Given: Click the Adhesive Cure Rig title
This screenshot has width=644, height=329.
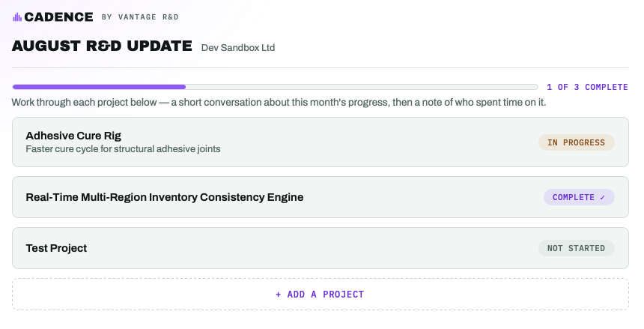Looking at the screenshot, I should pyautogui.click(x=73, y=136).
